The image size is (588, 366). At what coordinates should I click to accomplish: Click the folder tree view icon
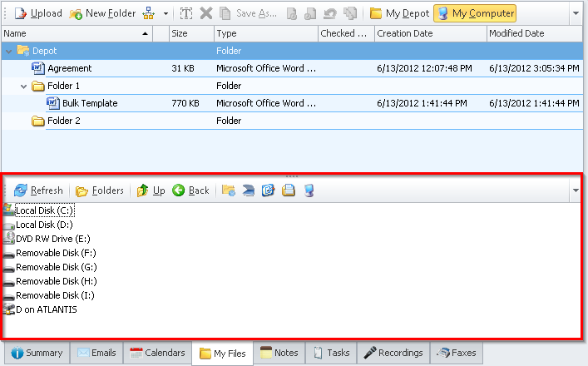pyautogui.click(x=148, y=13)
